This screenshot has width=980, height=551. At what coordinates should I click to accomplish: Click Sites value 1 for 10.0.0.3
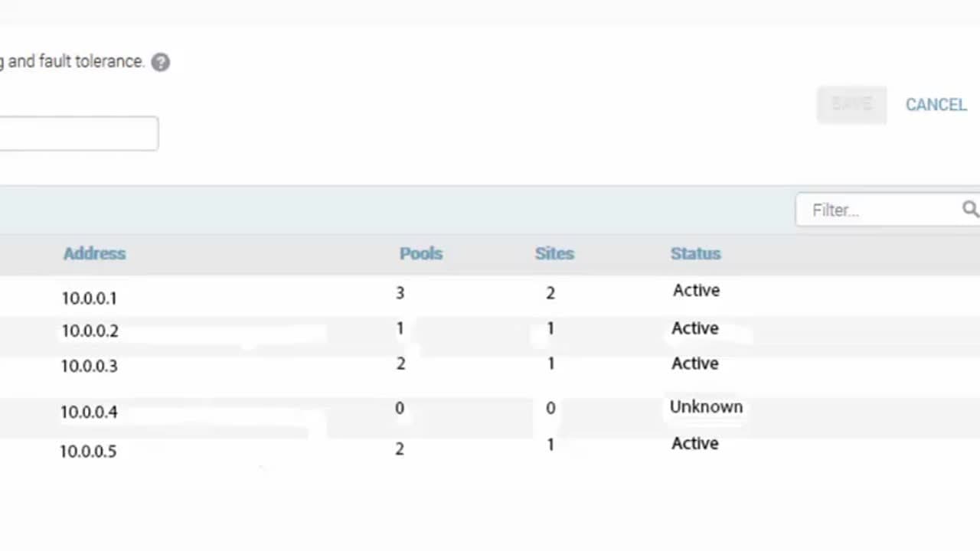(x=550, y=364)
